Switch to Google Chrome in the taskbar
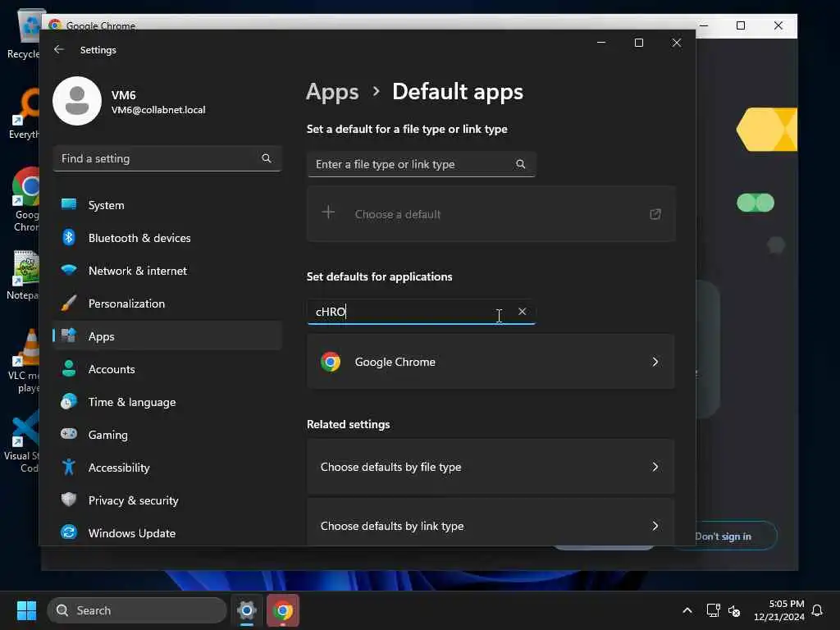This screenshot has width=840, height=630. point(283,610)
